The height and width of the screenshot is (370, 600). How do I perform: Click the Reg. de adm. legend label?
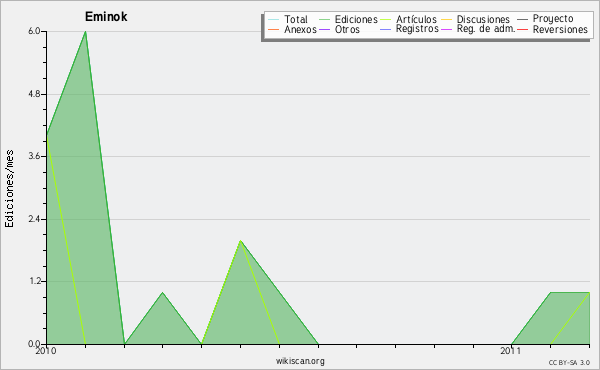486,29
